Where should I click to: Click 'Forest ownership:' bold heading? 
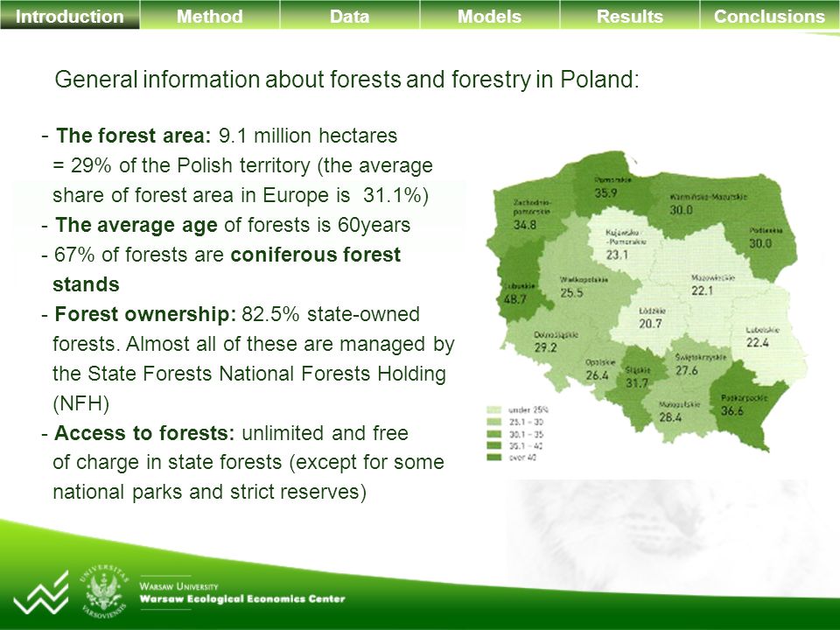coord(145,314)
